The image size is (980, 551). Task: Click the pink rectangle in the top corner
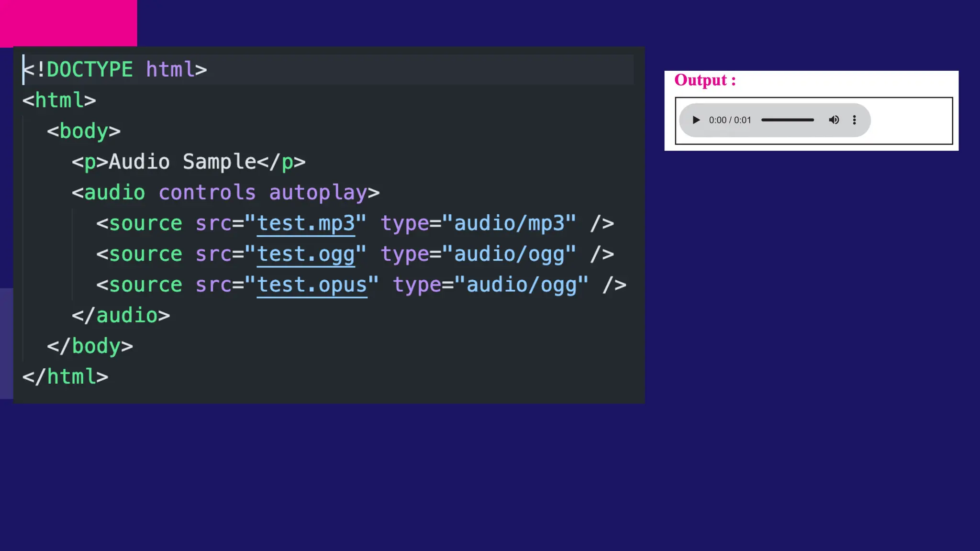tap(68, 23)
